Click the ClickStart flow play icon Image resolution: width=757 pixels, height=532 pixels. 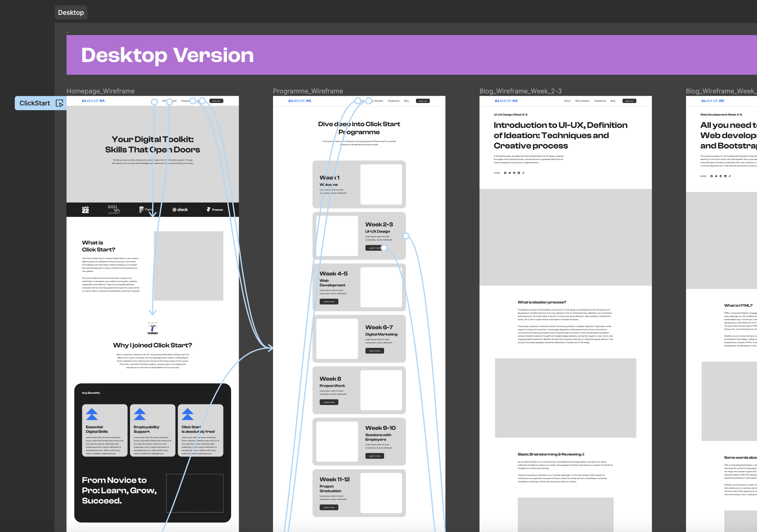tap(59, 103)
